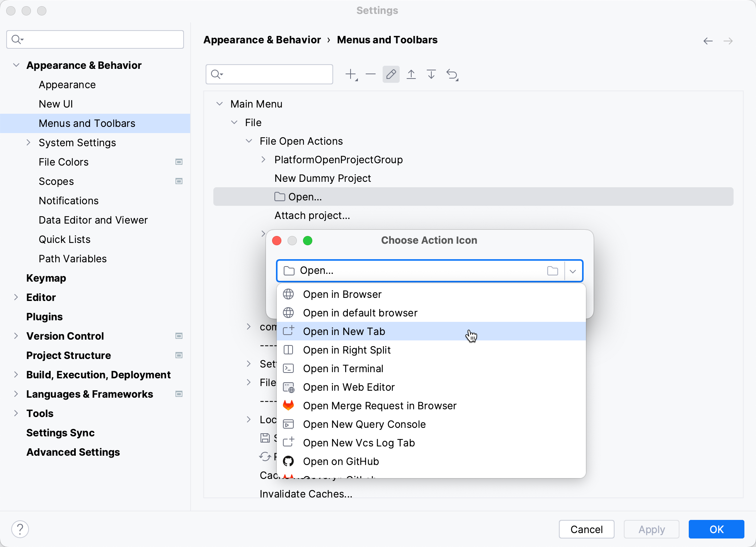The height and width of the screenshot is (547, 756).
Task: Toggle the action icon combo box dropdown arrow
Action: point(573,271)
